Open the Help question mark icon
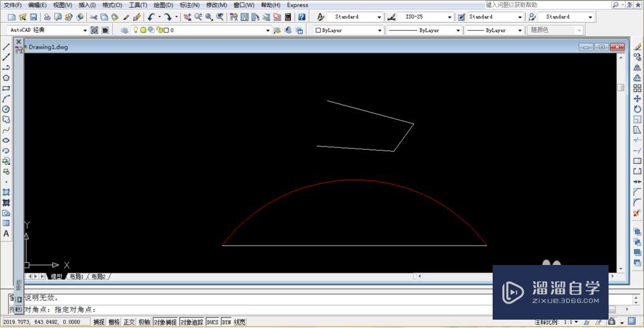644x328 pixels. 301,17
